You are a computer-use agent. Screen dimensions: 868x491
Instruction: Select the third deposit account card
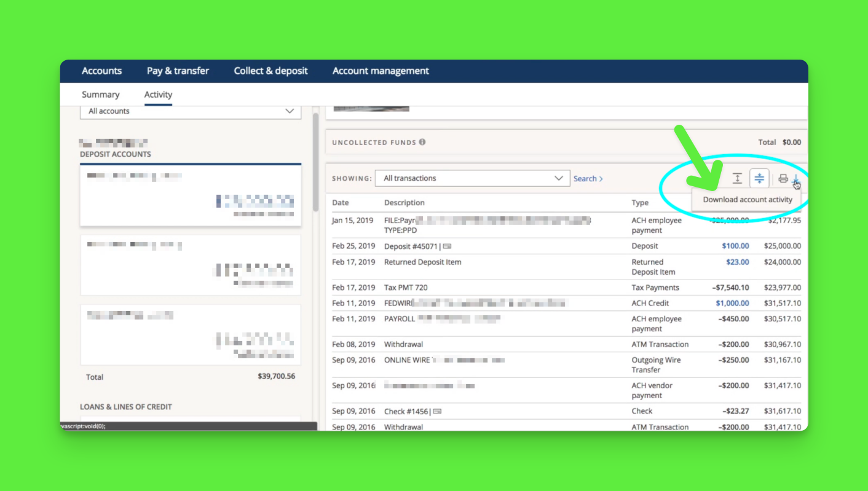(191, 335)
